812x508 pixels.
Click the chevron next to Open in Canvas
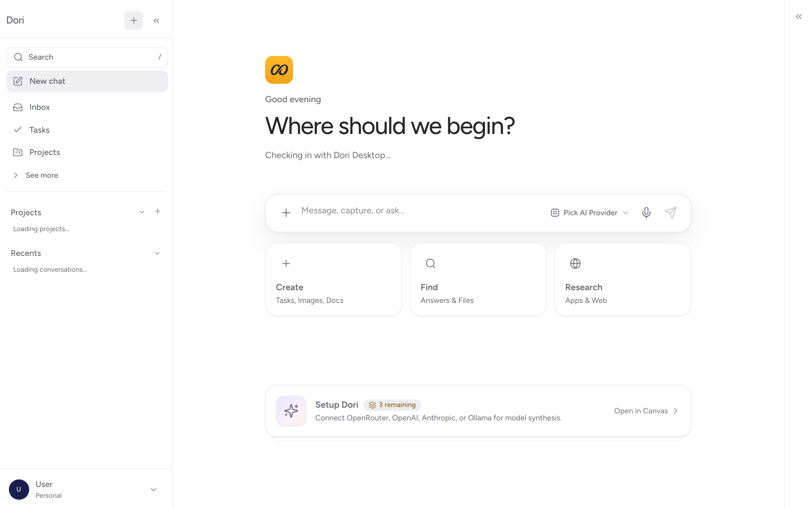click(x=676, y=411)
